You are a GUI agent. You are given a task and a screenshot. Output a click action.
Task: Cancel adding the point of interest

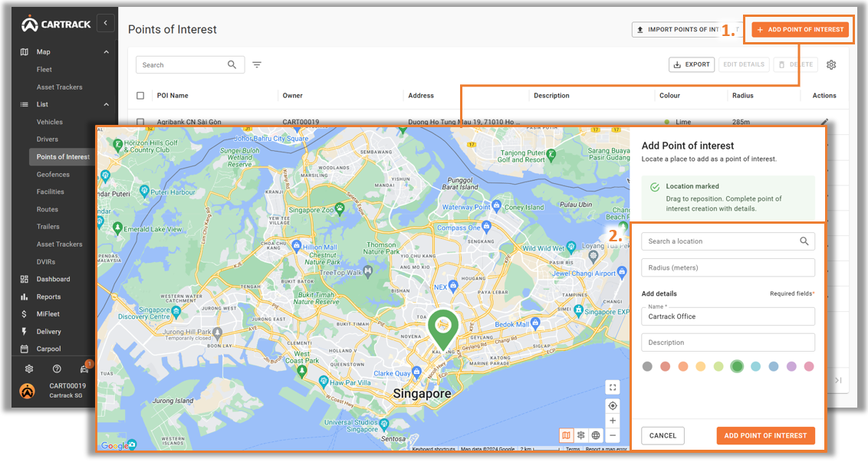click(663, 435)
